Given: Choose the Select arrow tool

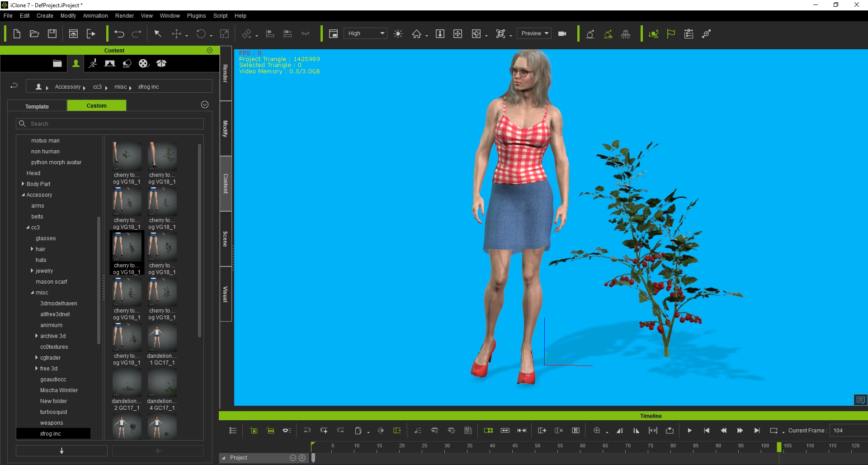Looking at the screenshot, I should pos(158,34).
